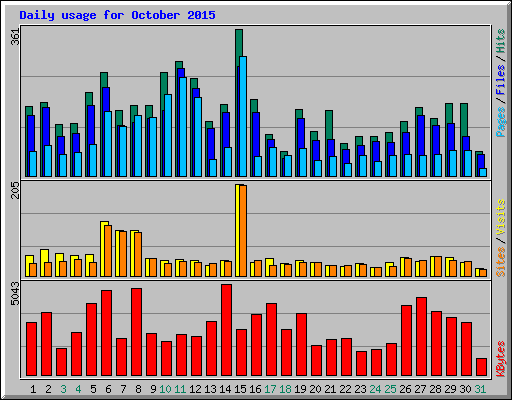The width and height of the screenshot is (512, 400).
Task: Click green day label '3' on the x-axis
Action: tap(63, 389)
